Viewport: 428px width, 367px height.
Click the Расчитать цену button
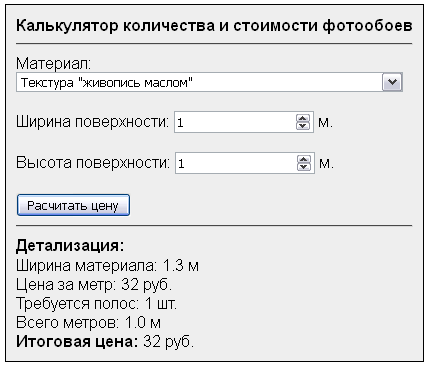pos(73,205)
